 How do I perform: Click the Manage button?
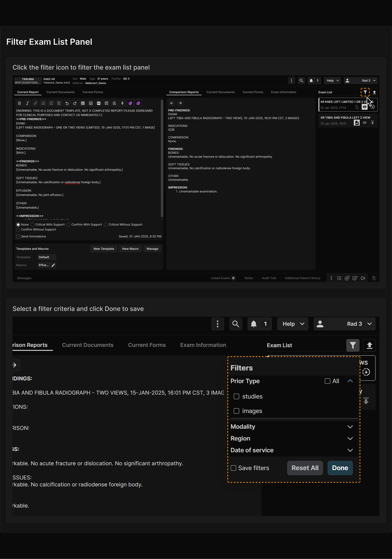pos(152,249)
